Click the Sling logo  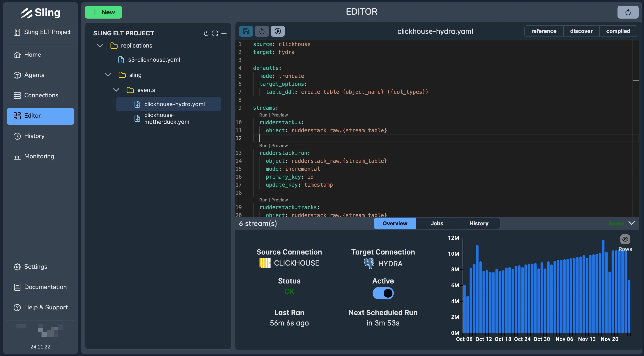pyautogui.click(x=40, y=13)
